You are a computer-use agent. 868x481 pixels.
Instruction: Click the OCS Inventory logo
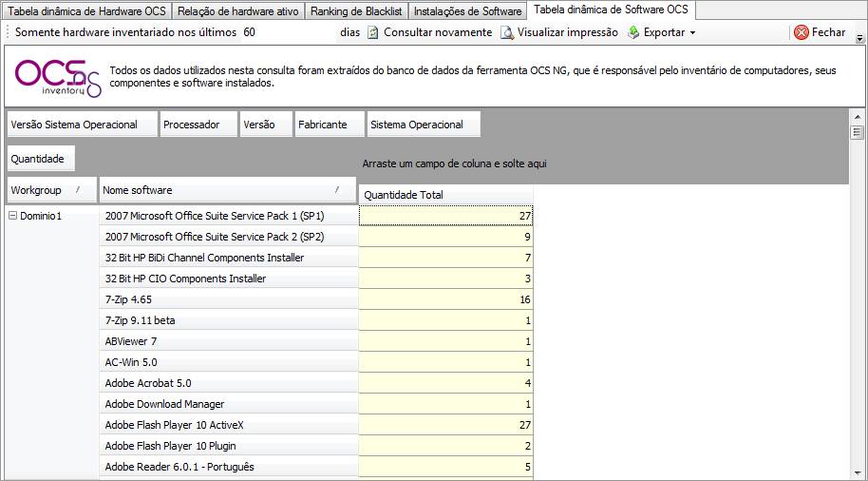(x=58, y=78)
